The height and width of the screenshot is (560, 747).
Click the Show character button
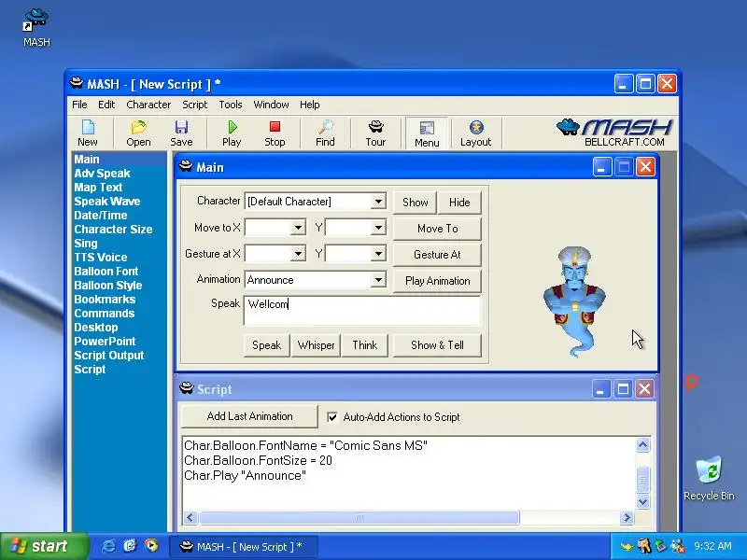[415, 203]
